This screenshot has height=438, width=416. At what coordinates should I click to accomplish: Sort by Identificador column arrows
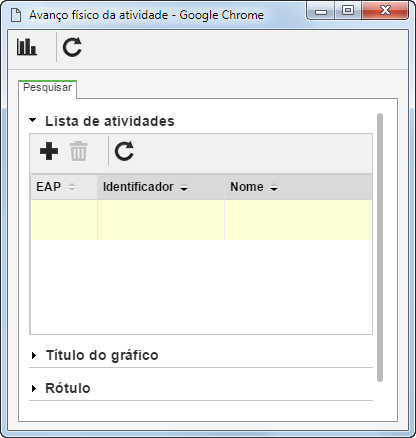184,188
